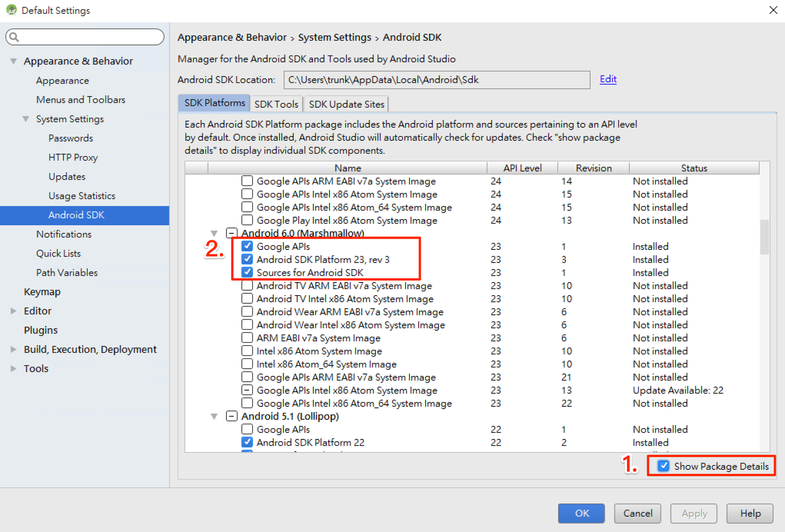Open Usage Statistics settings

(x=82, y=196)
